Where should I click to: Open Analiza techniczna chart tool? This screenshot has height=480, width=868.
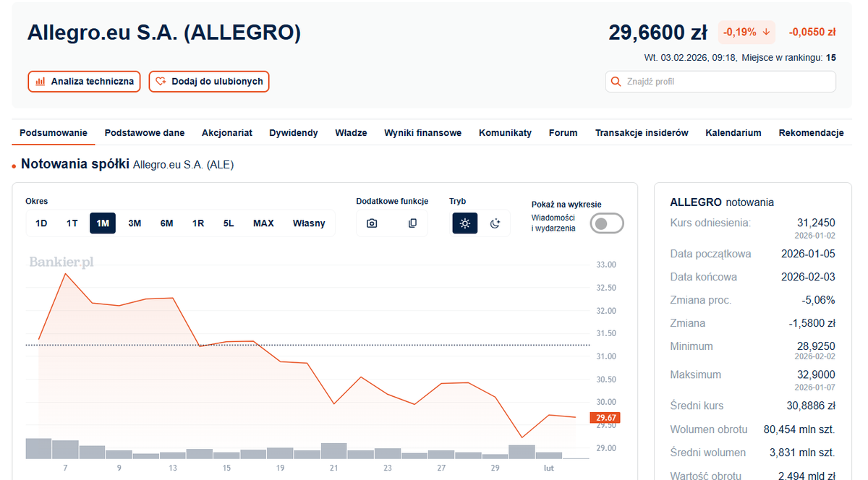tap(83, 82)
